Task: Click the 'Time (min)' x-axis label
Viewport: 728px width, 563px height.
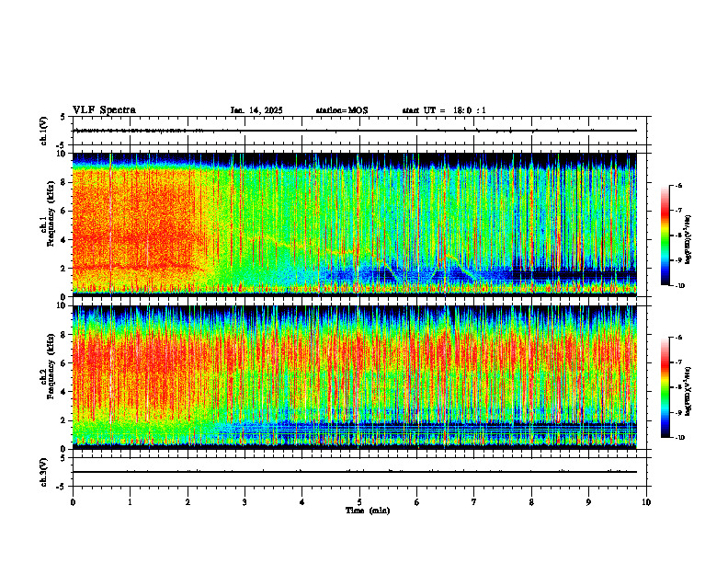Action: click(368, 511)
